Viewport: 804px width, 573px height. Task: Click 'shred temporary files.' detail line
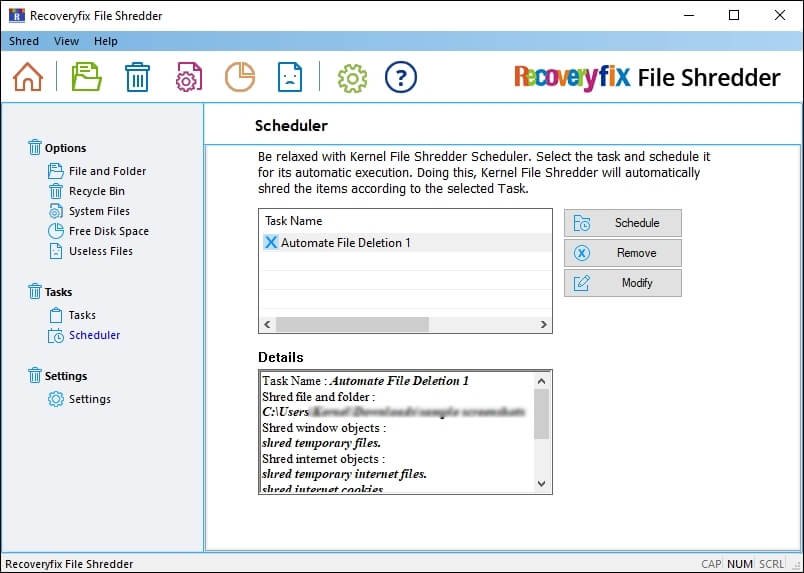coord(321,443)
